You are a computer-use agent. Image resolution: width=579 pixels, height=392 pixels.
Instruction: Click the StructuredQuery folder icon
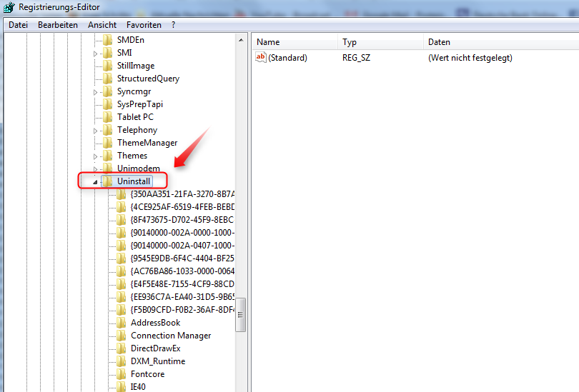107,79
